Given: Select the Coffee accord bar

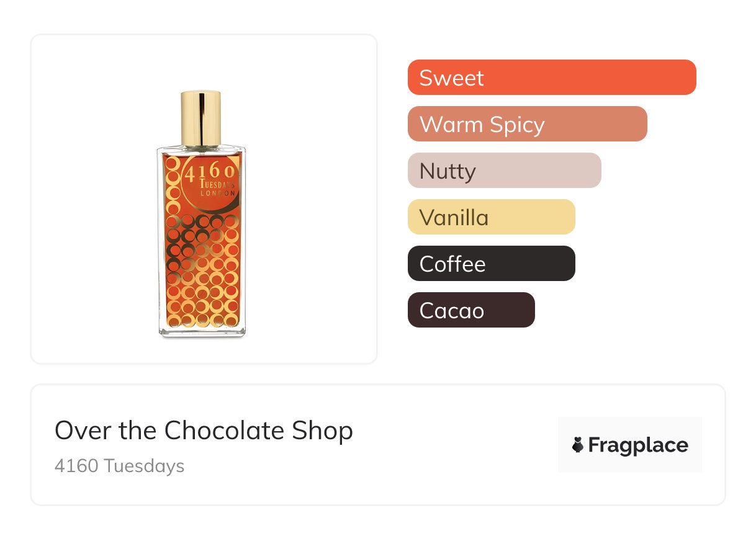Looking at the screenshot, I should pyautogui.click(x=491, y=264).
